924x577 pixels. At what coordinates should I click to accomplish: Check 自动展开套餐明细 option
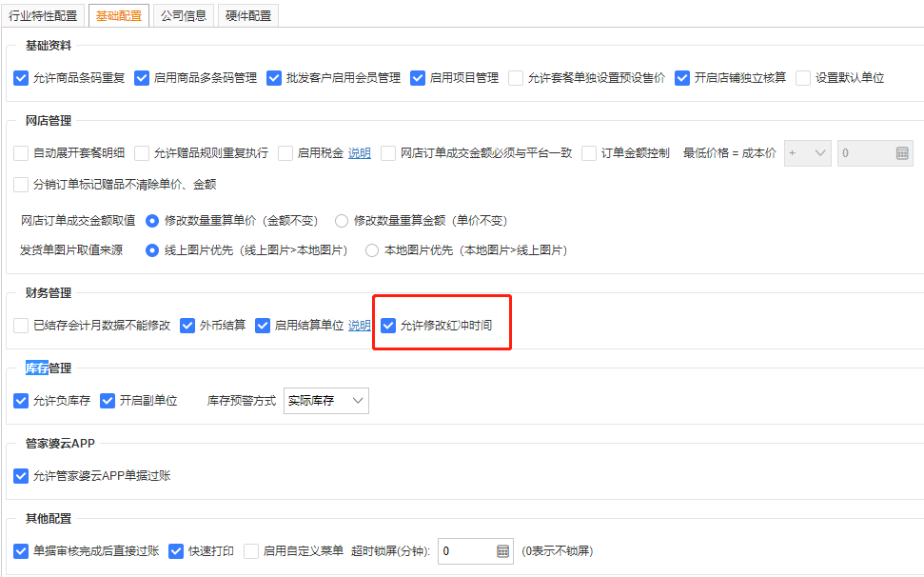pos(21,153)
